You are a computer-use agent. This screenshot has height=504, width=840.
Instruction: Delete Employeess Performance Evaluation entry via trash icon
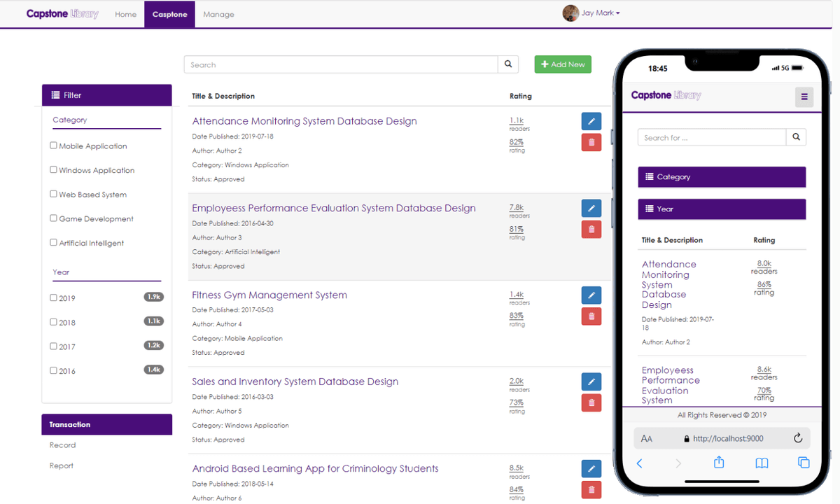591,229
